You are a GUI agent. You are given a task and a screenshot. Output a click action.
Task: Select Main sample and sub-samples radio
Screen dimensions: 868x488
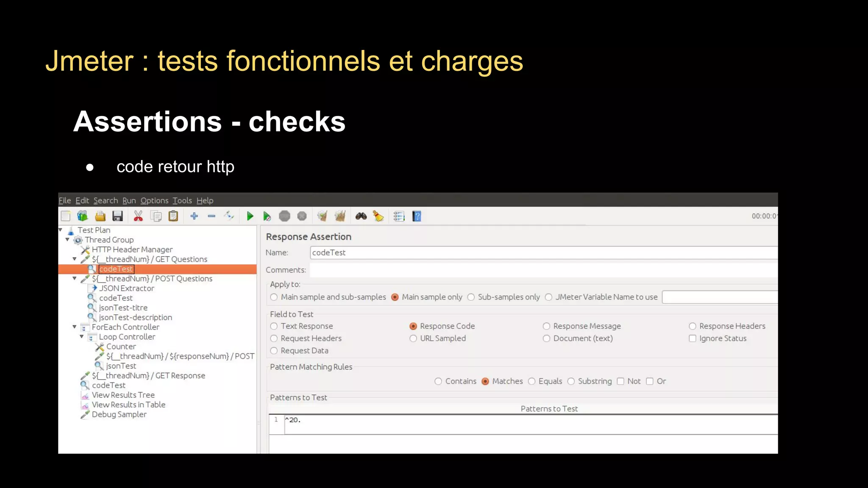pyautogui.click(x=274, y=297)
